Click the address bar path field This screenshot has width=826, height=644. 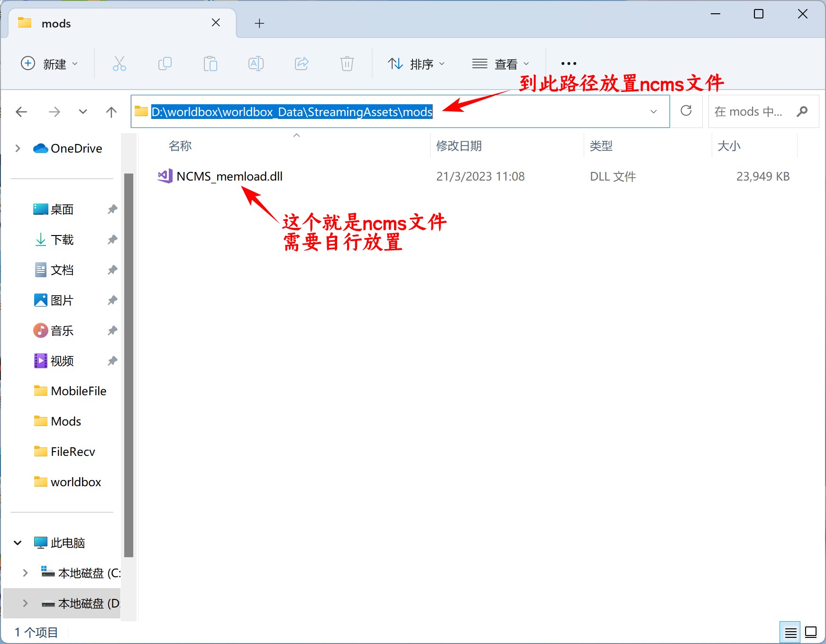point(400,111)
